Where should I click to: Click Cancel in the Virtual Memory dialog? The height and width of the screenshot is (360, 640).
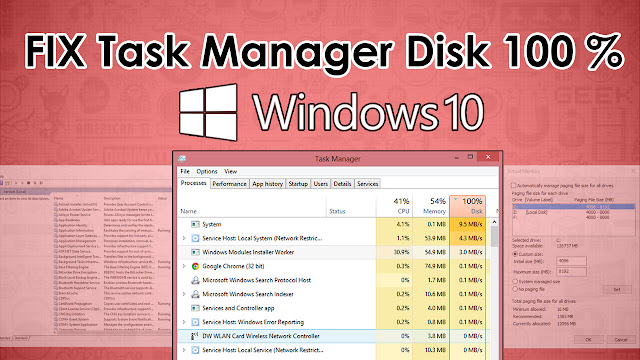point(621,340)
